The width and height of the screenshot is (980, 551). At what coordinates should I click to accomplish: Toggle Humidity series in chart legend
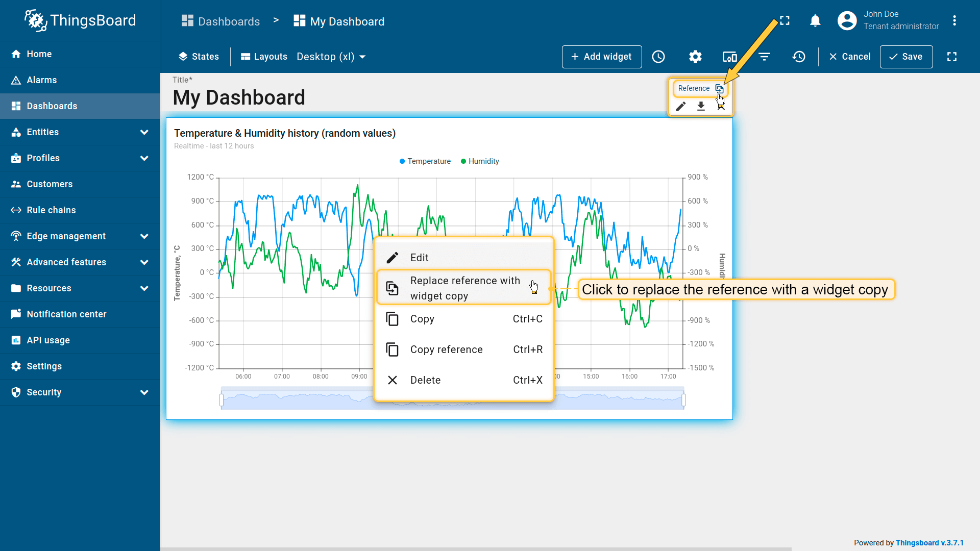pyautogui.click(x=480, y=161)
